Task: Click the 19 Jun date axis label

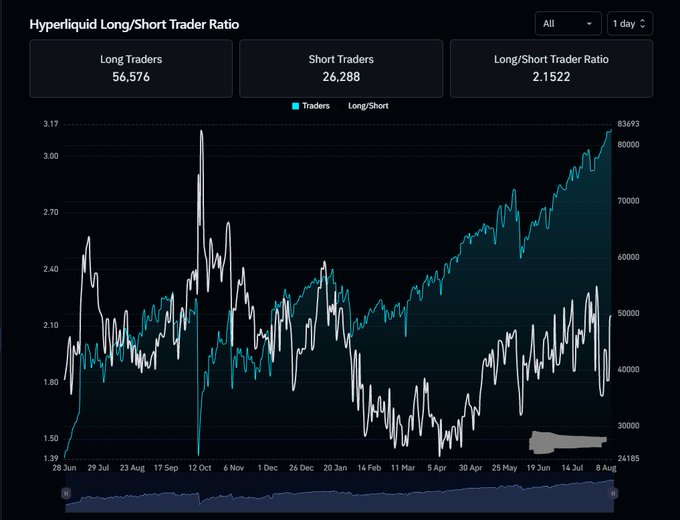Action: tap(538, 468)
